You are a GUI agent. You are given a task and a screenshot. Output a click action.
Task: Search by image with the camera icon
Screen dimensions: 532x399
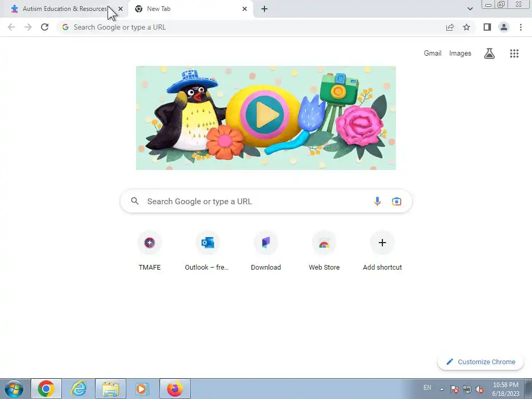click(x=396, y=201)
